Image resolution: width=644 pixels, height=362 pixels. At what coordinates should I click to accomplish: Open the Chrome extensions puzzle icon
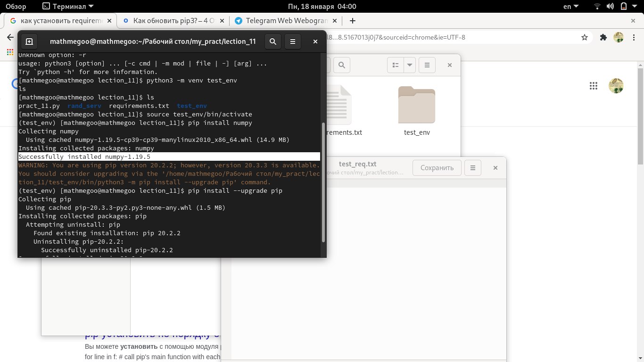pyautogui.click(x=603, y=37)
